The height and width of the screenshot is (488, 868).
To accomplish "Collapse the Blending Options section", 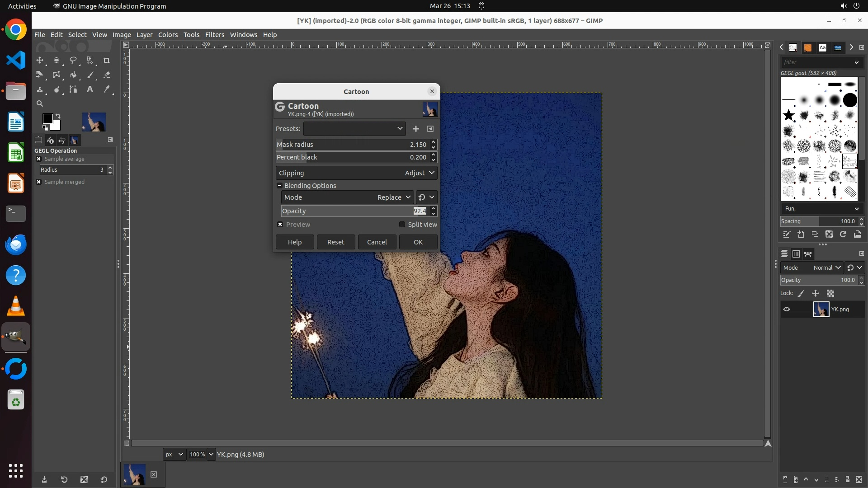I will coord(279,186).
